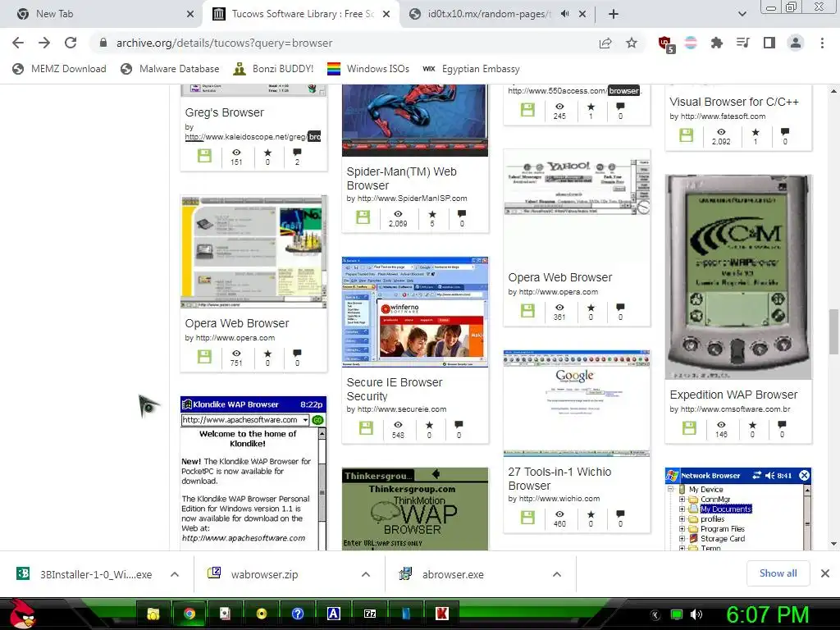
Task: Open the Windows ISOs bookmark
Action: (368, 69)
